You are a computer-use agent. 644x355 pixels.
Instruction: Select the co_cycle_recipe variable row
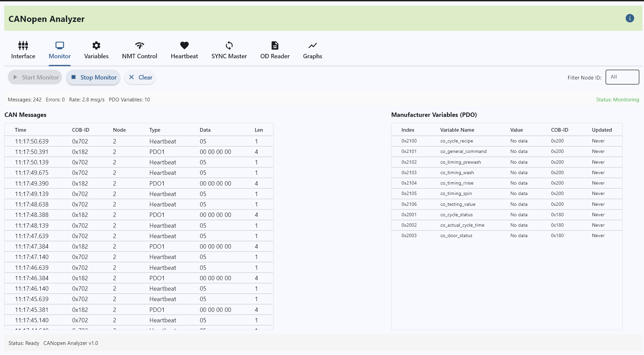(x=506, y=141)
